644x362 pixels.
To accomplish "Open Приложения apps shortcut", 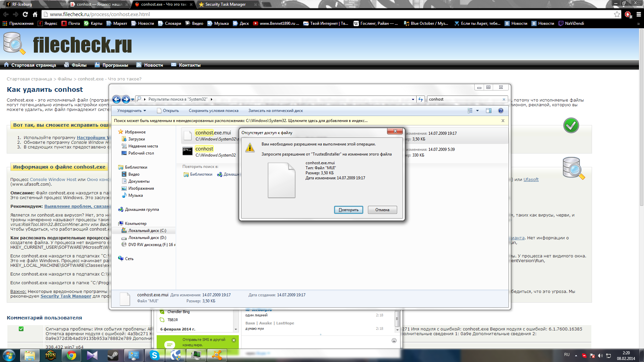I will (18, 23).
